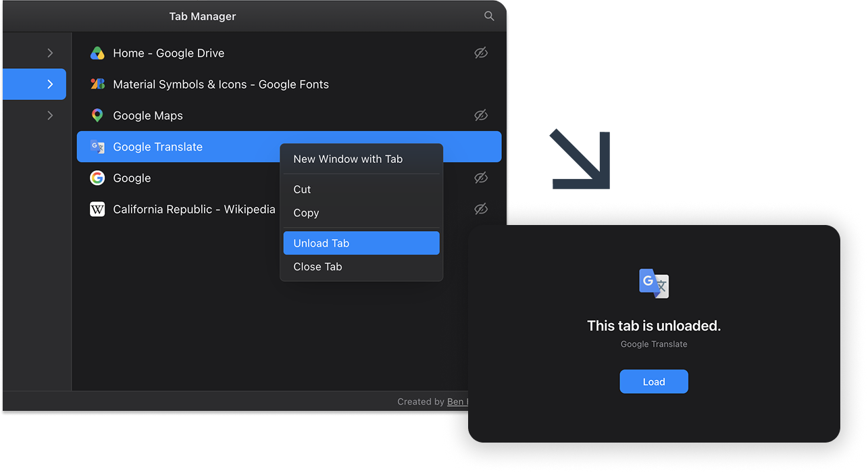
Task: Expand the highlighted blue sidebar chevron
Action: 50,84
